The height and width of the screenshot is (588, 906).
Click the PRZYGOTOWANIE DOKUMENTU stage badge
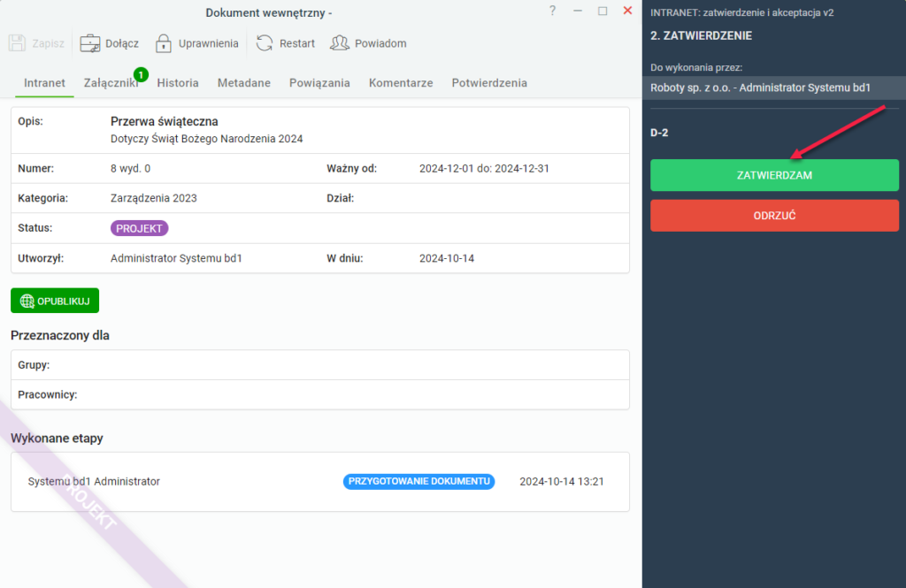coord(418,481)
